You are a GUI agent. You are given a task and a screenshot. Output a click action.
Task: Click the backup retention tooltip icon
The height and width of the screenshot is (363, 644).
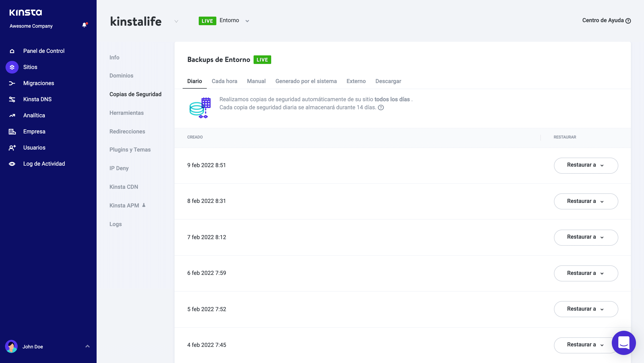coord(381,108)
